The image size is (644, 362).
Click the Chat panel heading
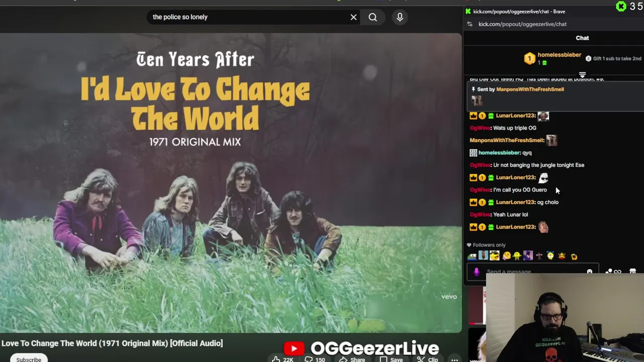point(582,38)
